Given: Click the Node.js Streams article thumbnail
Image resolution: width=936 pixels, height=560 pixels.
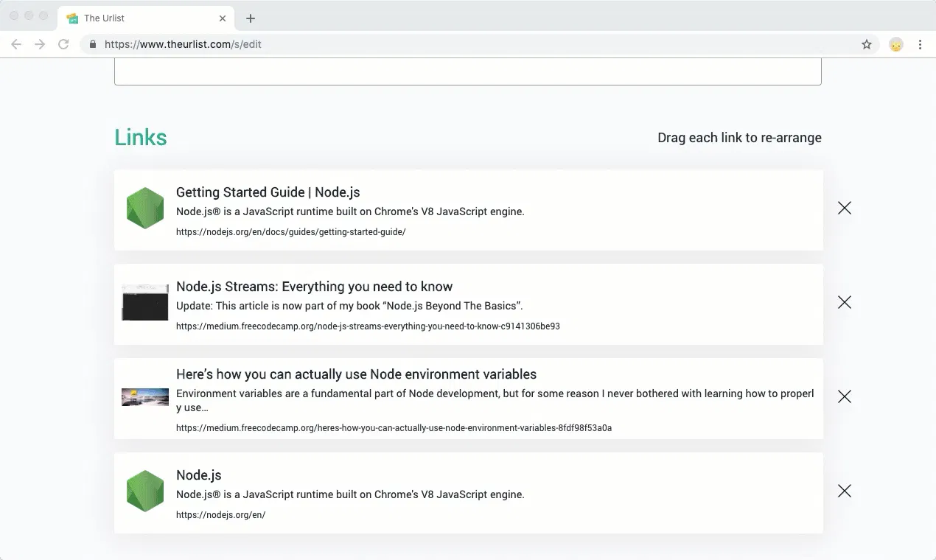Looking at the screenshot, I should tap(145, 302).
